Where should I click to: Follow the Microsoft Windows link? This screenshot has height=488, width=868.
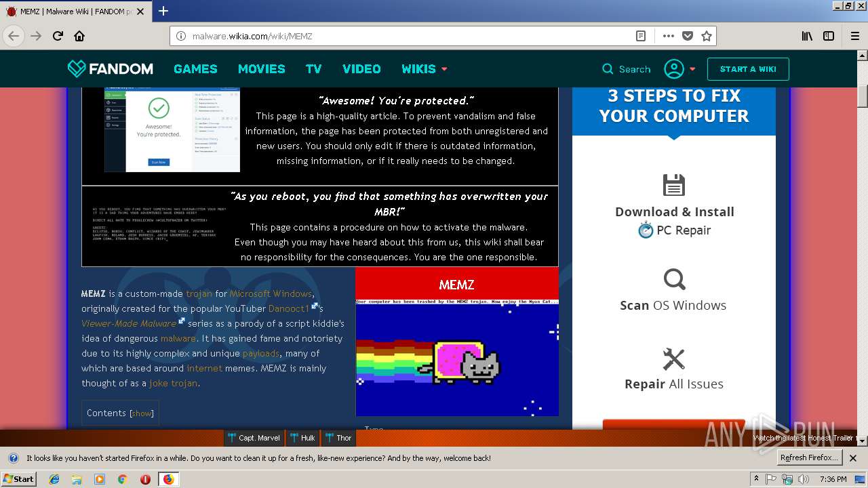click(271, 293)
